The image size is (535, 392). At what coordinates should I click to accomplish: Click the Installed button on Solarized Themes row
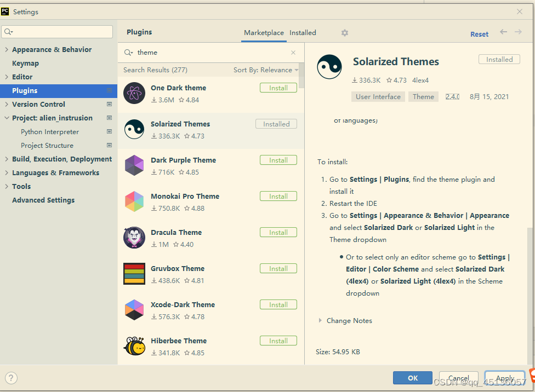tap(276, 124)
